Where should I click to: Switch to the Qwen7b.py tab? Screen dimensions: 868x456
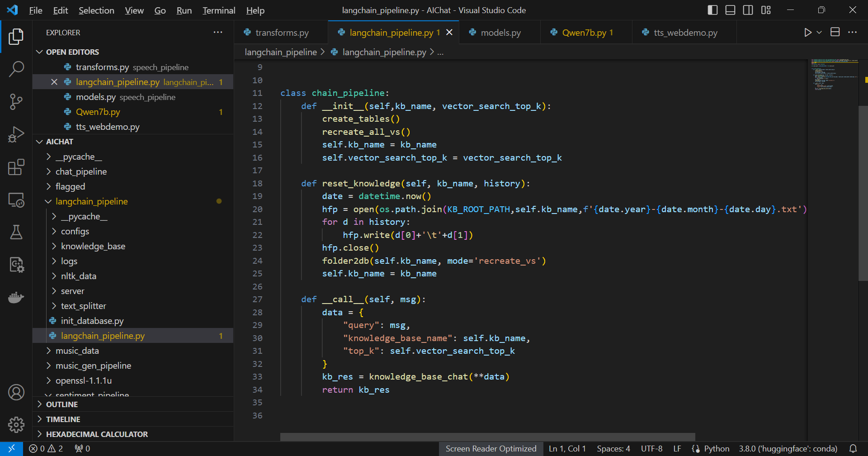coord(586,33)
